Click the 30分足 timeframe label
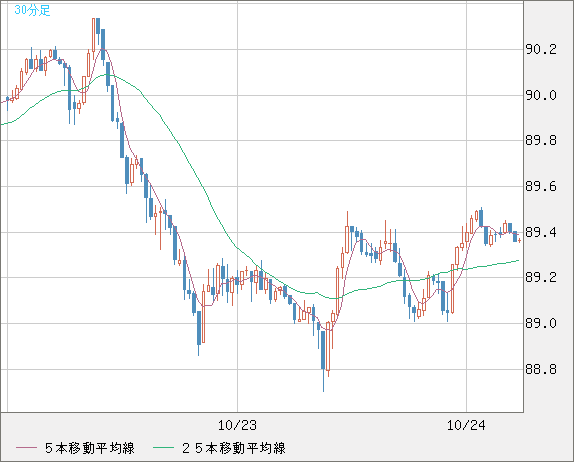This screenshot has height=462, width=574. click(x=32, y=10)
